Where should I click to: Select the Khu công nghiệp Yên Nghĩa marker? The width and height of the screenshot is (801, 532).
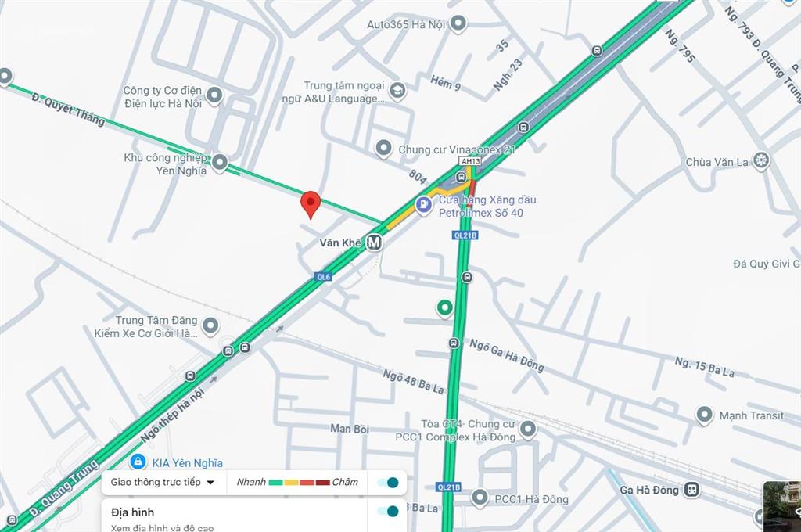pyautogui.click(x=220, y=162)
